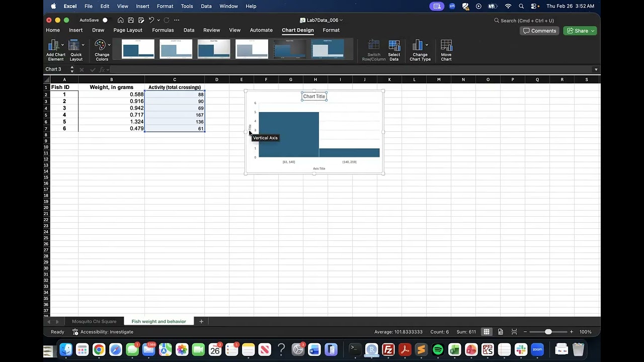
Task: Switch to Page Layout view in the status bar
Action: [x=501, y=332]
